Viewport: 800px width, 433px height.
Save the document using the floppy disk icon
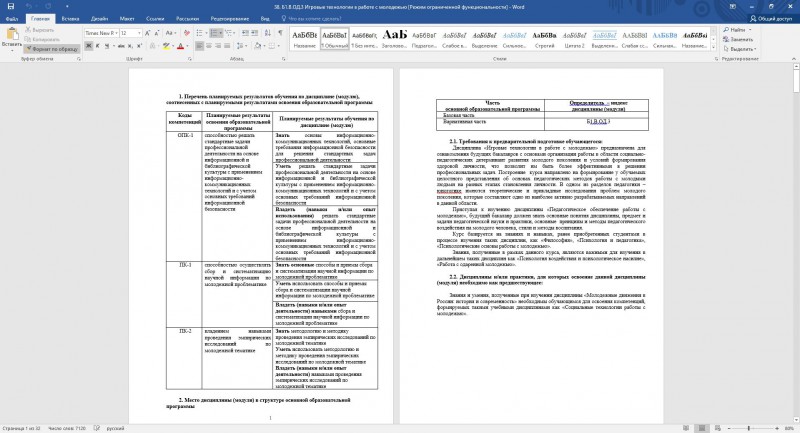tap(10, 7)
